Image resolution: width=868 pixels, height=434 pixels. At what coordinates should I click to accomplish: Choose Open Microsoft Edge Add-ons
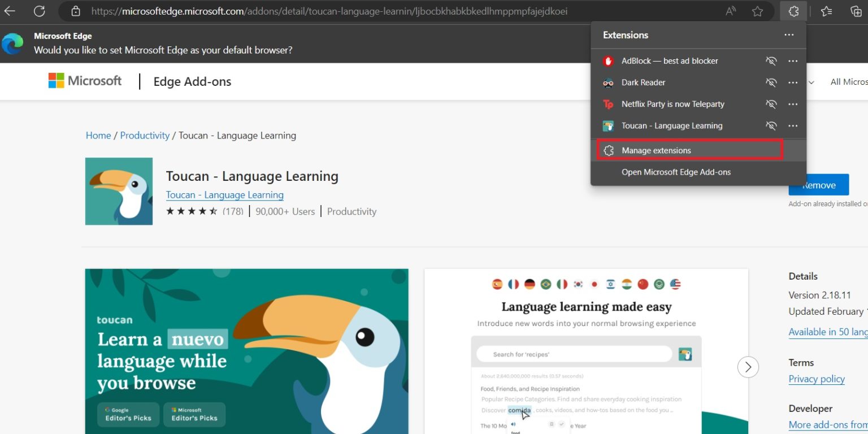coord(676,172)
